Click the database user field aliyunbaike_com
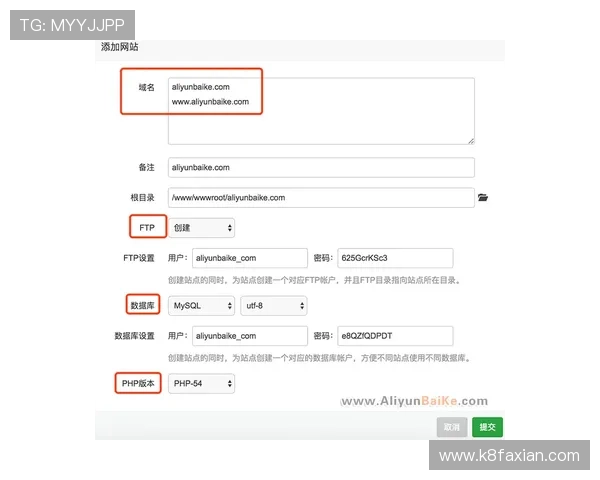The width and height of the screenshot is (600, 480). tap(250, 336)
